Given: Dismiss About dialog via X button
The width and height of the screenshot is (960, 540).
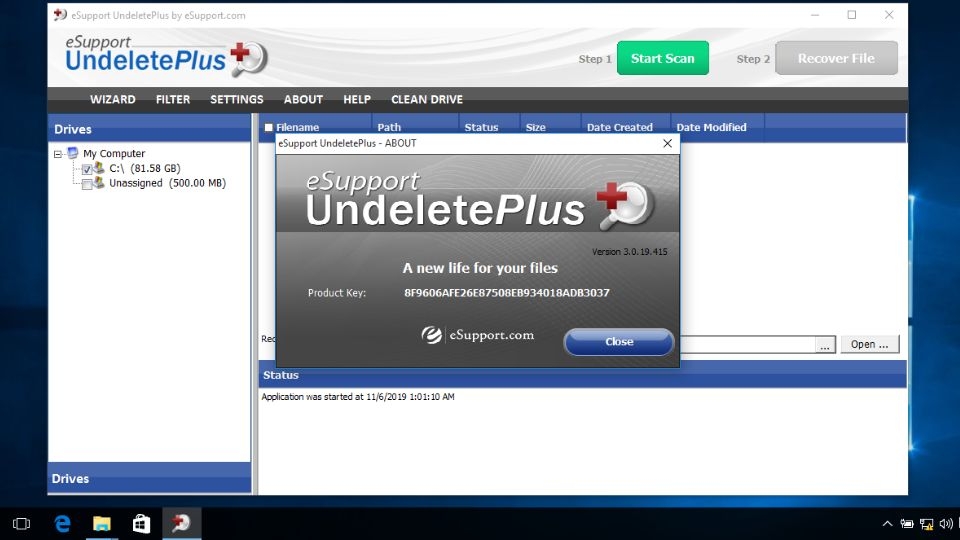Looking at the screenshot, I should pos(667,143).
